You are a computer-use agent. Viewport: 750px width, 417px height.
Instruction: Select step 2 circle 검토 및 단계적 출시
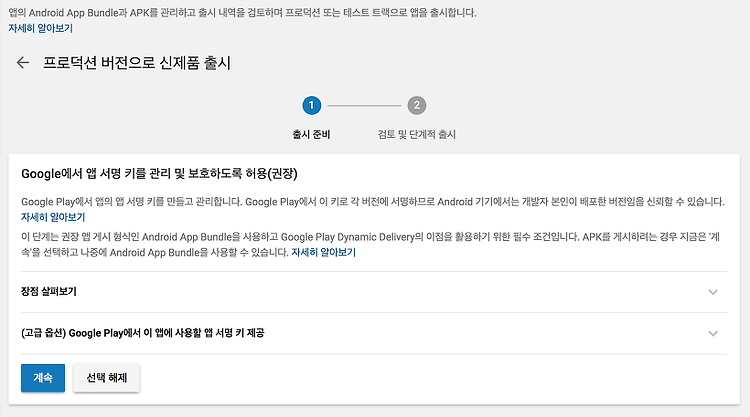coord(417,105)
